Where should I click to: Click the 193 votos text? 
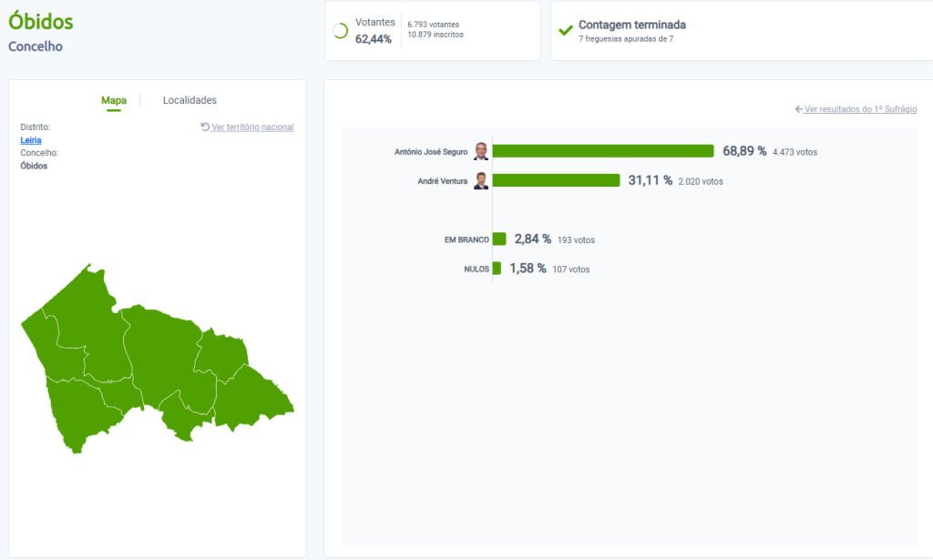tap(576, 240)
